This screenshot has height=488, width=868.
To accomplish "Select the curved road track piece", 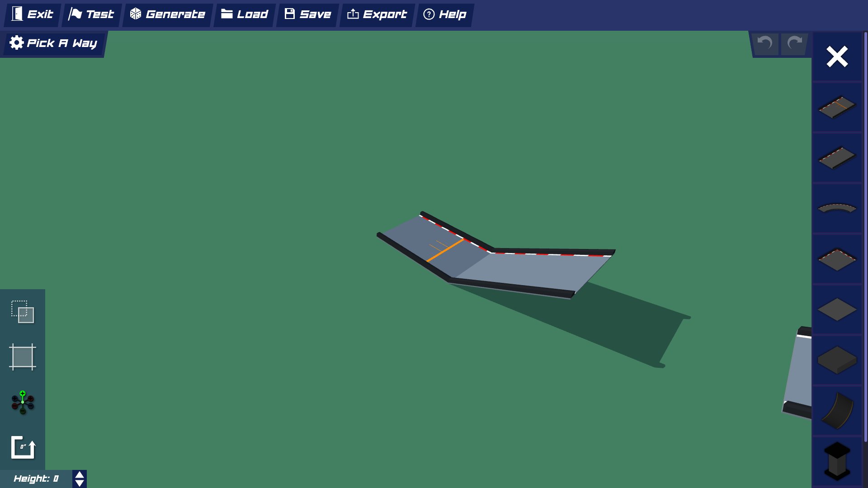I will [837, 208].
